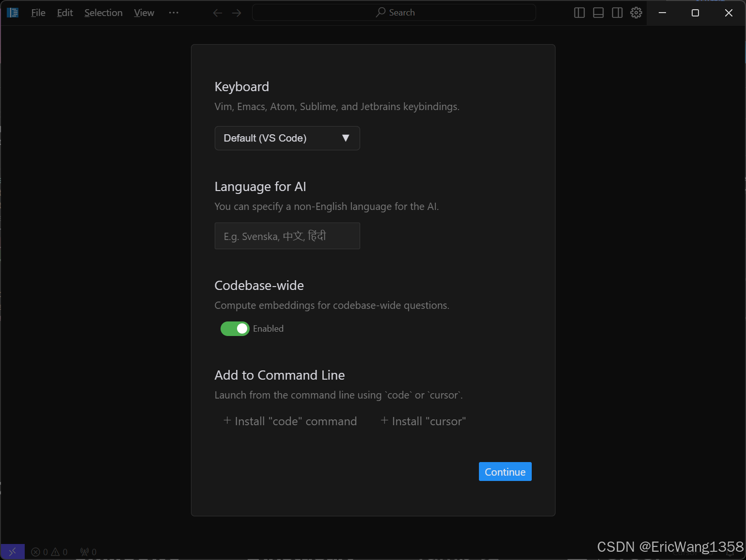The height and width of the screenshot is (560, 746).
Task: Install "code" command
Action: coord(290,421)
